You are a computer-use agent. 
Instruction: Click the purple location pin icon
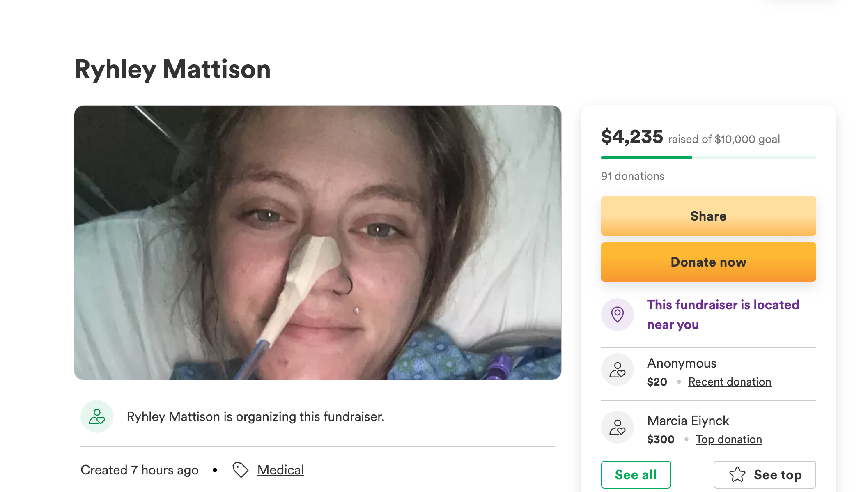(x=618, y=315)
